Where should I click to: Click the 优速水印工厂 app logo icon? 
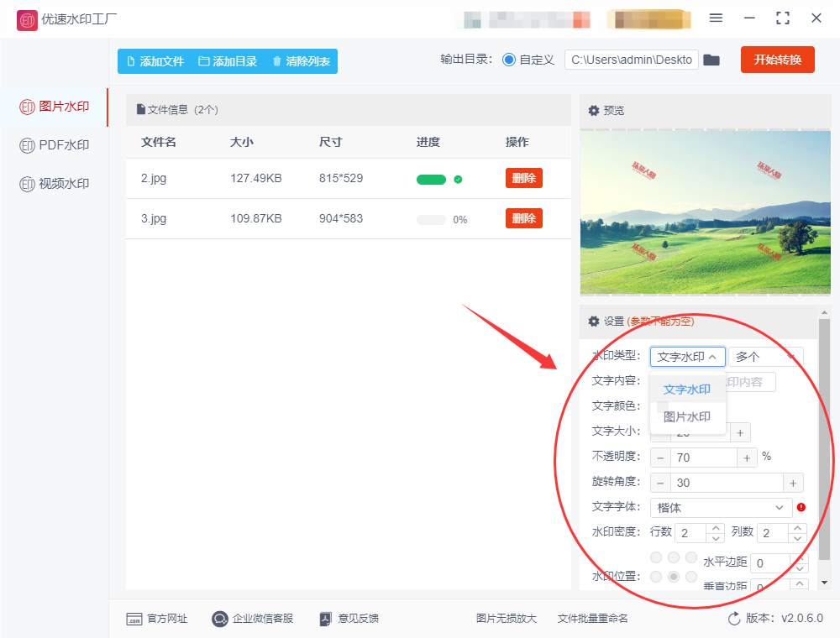pyautogui.click(x=27, y=20)
